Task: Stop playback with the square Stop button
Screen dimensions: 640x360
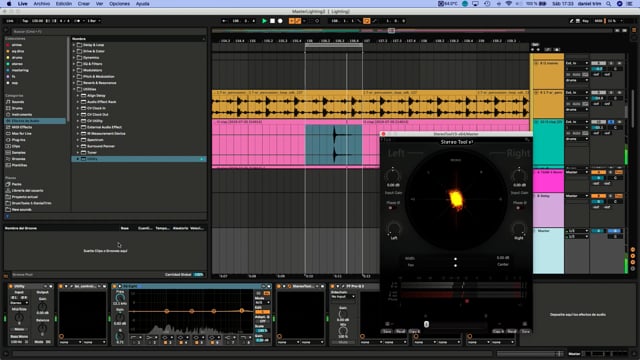Action: pos(272,21)
